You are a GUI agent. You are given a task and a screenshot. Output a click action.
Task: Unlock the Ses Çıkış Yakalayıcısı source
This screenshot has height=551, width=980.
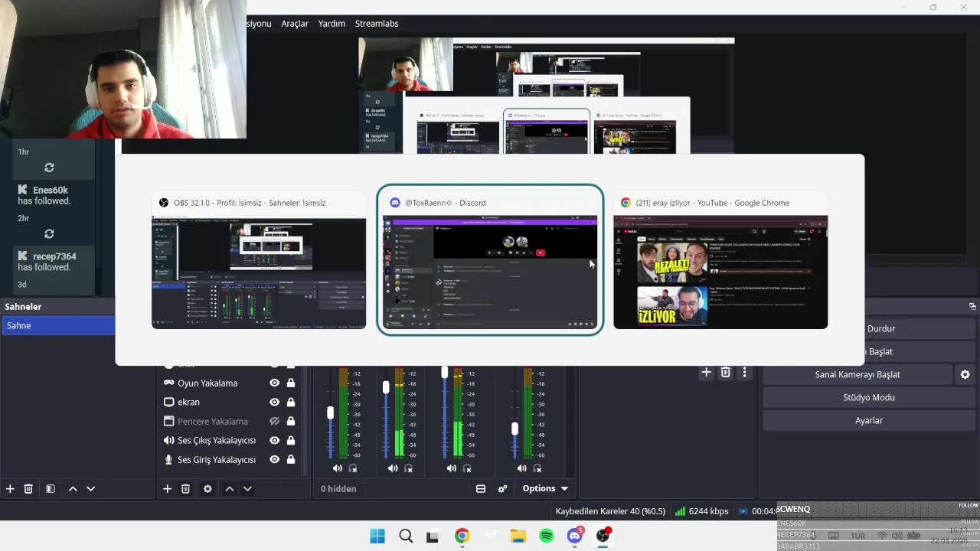(291, 440)
